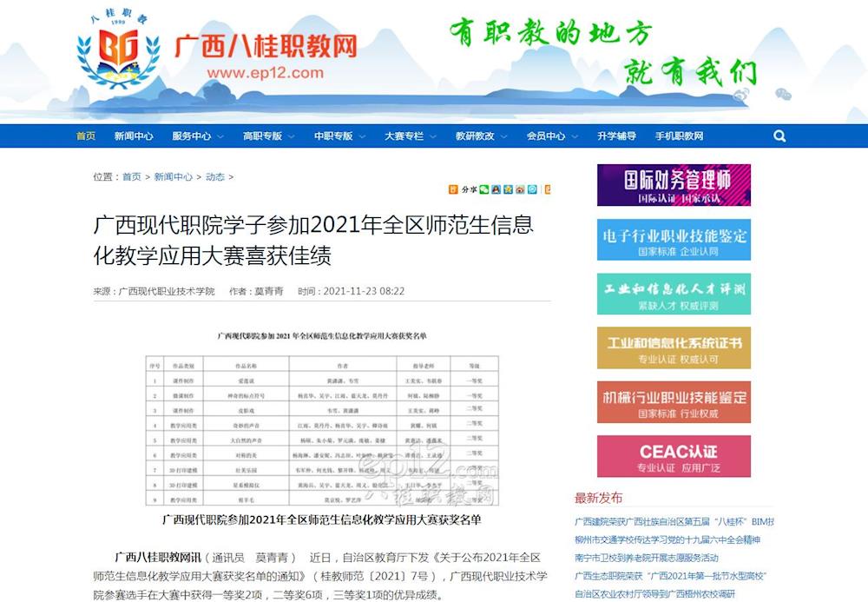The height and width of the screenshot is (602, 868).
Task: Click the 新闻中心 breadcrumb link
Action: [174, 177]
